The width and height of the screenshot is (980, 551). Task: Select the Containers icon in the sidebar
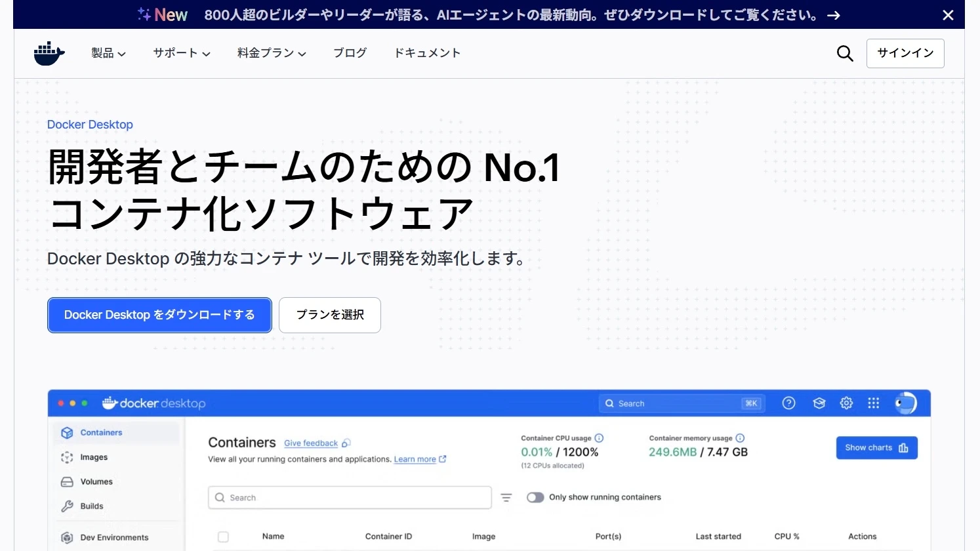coord(67,433)
